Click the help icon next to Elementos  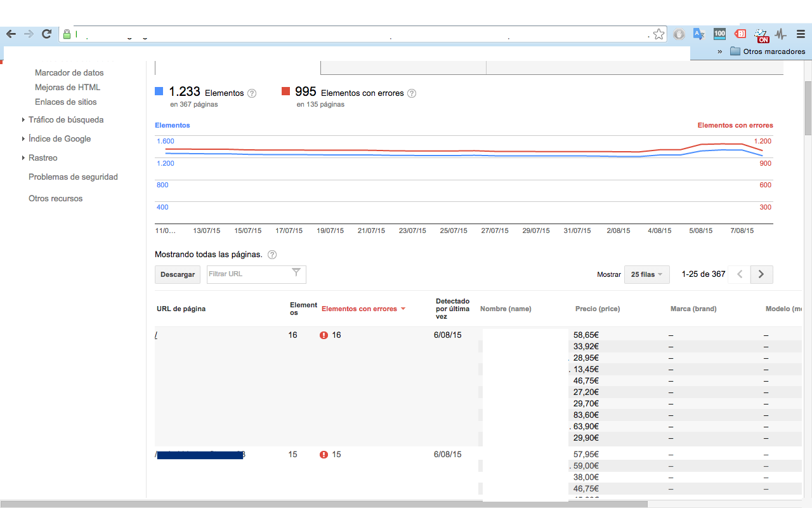[x=252, y=93]
